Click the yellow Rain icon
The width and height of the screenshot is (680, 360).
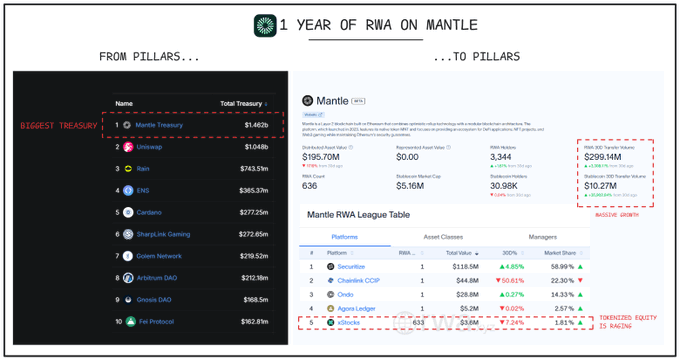(128, 169)
